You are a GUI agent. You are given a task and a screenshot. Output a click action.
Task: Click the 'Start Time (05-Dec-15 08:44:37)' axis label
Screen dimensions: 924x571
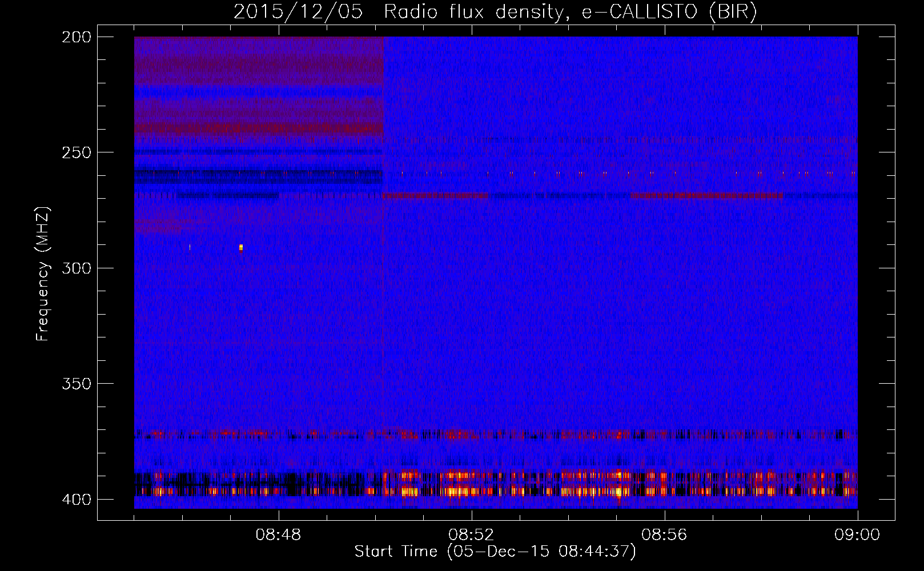(495, 552)
